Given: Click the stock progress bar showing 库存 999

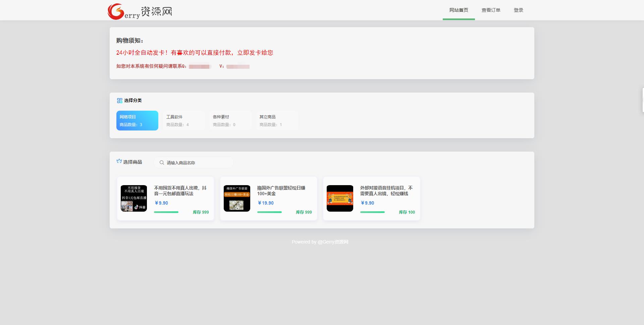Looking at the screenshot, I should pyautogui.click(x=166, y=212).
